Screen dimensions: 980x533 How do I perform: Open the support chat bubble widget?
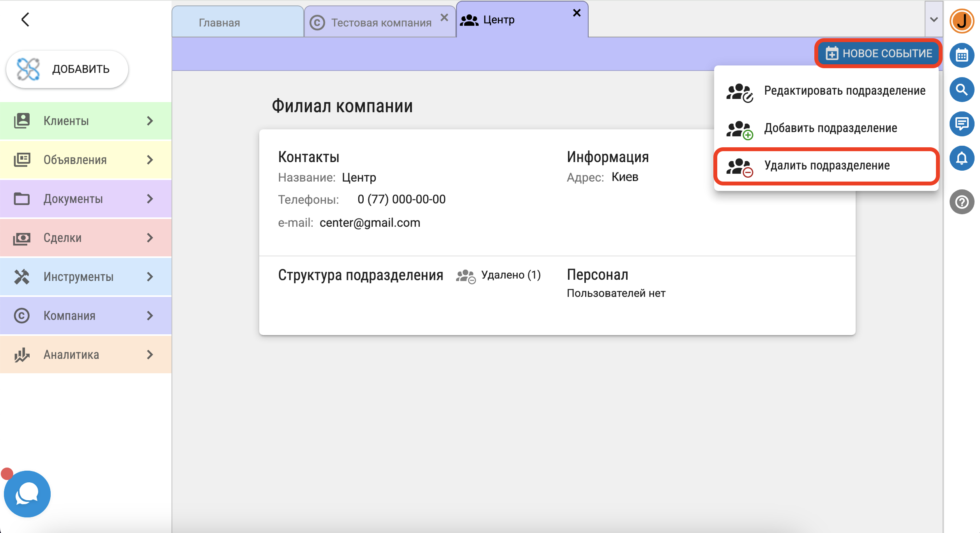click(x=27, y=494)
